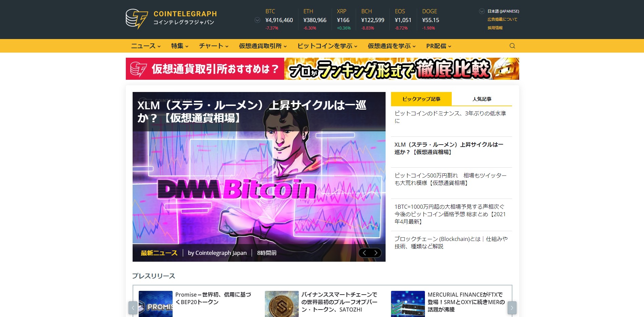644x317 pixels.
Task: Click the 8時間前 timestamp on featured slide
Action: 267,253
